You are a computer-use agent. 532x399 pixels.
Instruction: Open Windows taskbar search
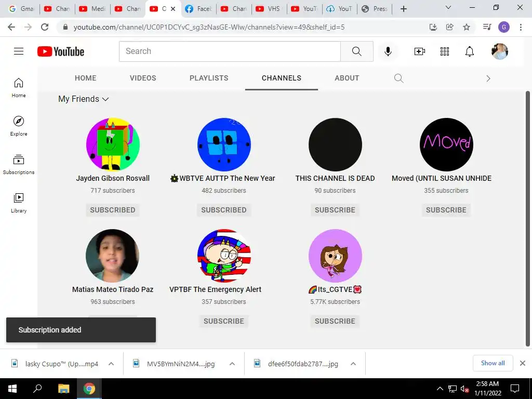coord(37,389)
